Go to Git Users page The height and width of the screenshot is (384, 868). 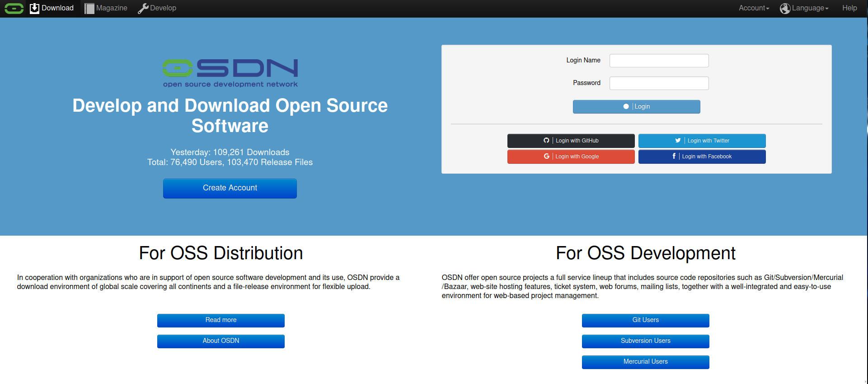(645, 320)
